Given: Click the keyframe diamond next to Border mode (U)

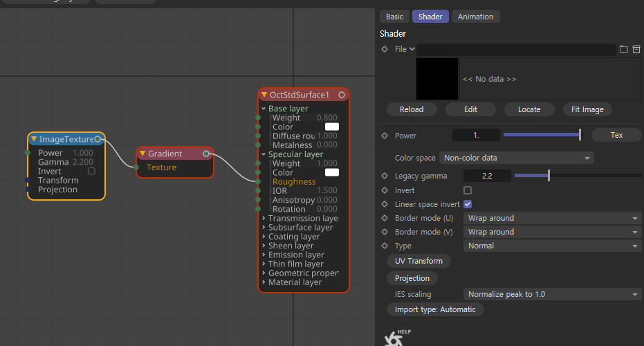Looking at the screenshot, I should [385, 218].
